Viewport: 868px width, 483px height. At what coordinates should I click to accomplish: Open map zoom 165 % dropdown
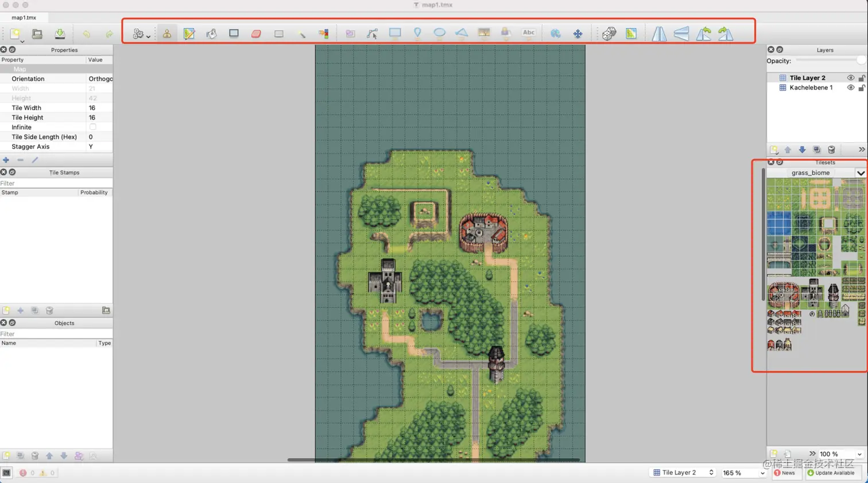(x=743, y=473)
